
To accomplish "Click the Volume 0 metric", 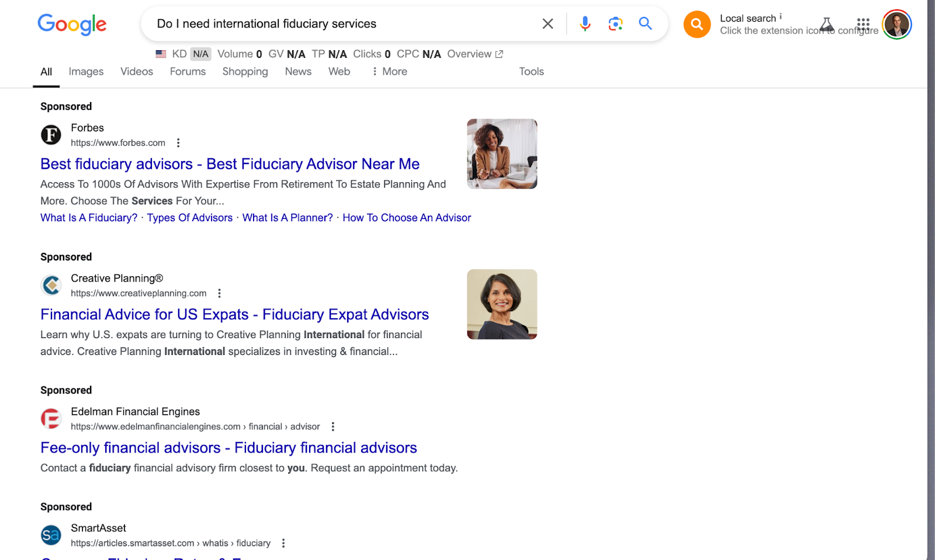I will [240, 54].
